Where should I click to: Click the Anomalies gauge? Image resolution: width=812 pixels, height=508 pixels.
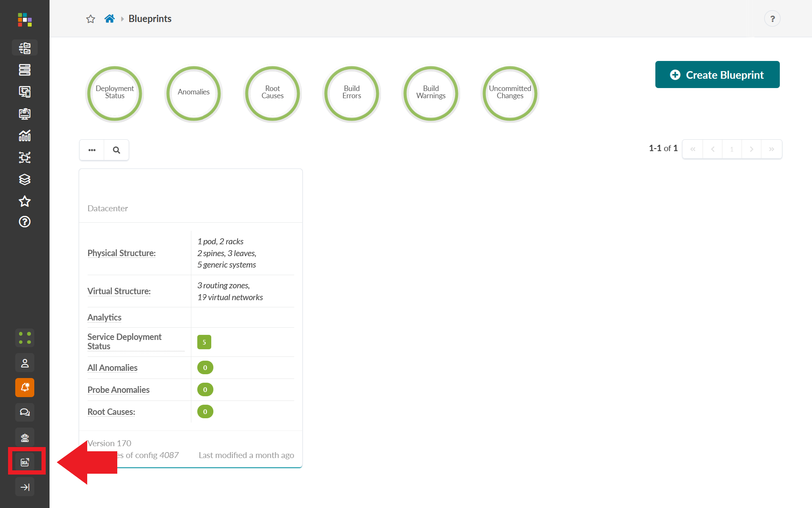point(193,94)
